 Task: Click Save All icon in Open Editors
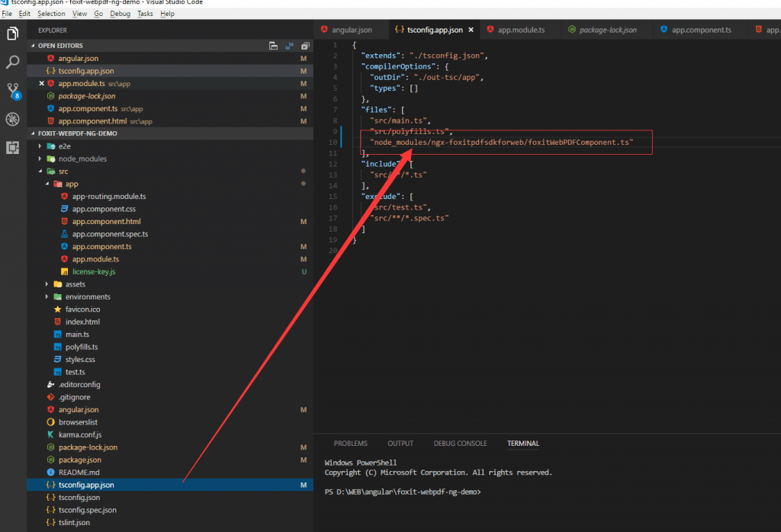point(289,46)
